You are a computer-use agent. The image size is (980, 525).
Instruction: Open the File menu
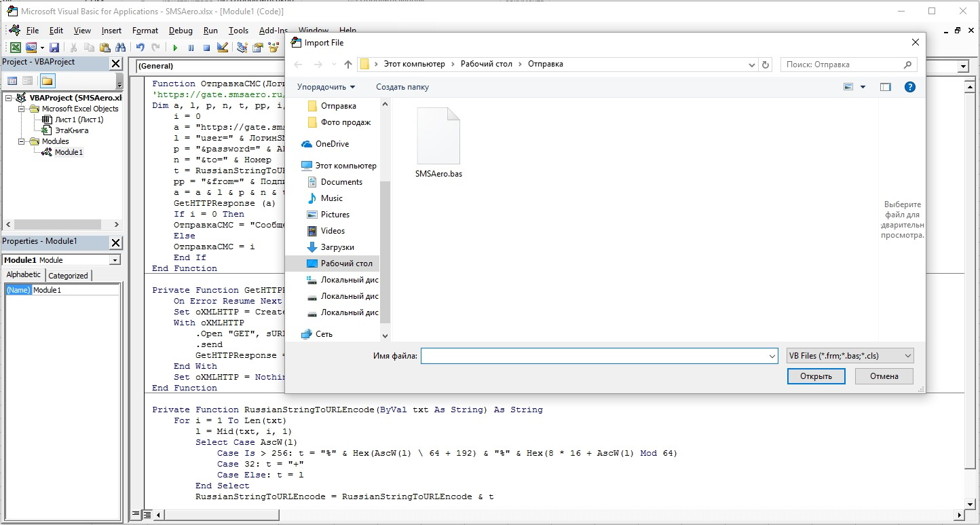coord(33,31)
